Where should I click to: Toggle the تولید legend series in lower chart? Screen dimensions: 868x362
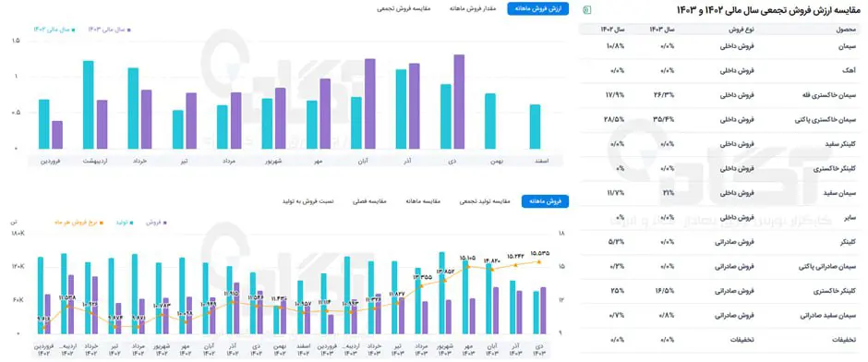[x=124, y=223]
